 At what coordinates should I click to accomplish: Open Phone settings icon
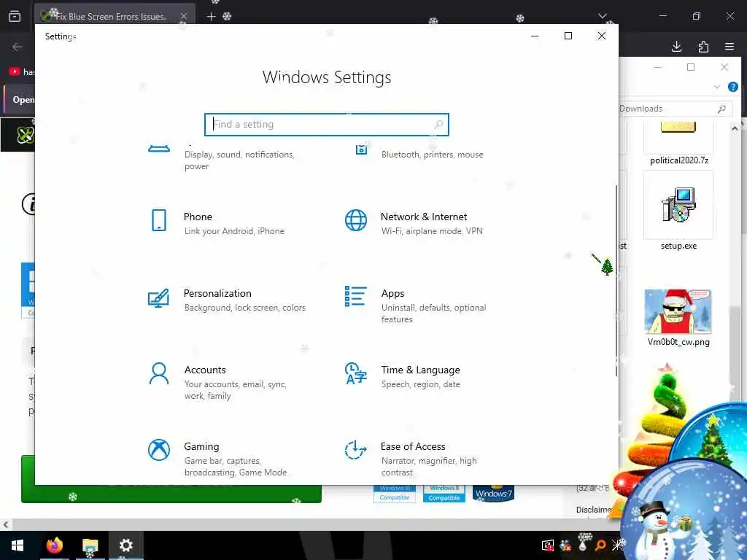[x=158, y=220]
